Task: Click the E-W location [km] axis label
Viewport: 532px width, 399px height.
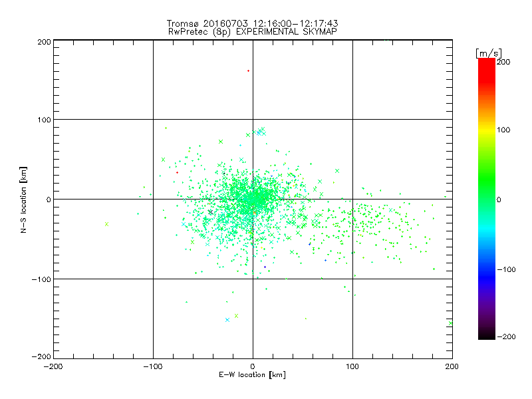Action: (x=252, y=375)
